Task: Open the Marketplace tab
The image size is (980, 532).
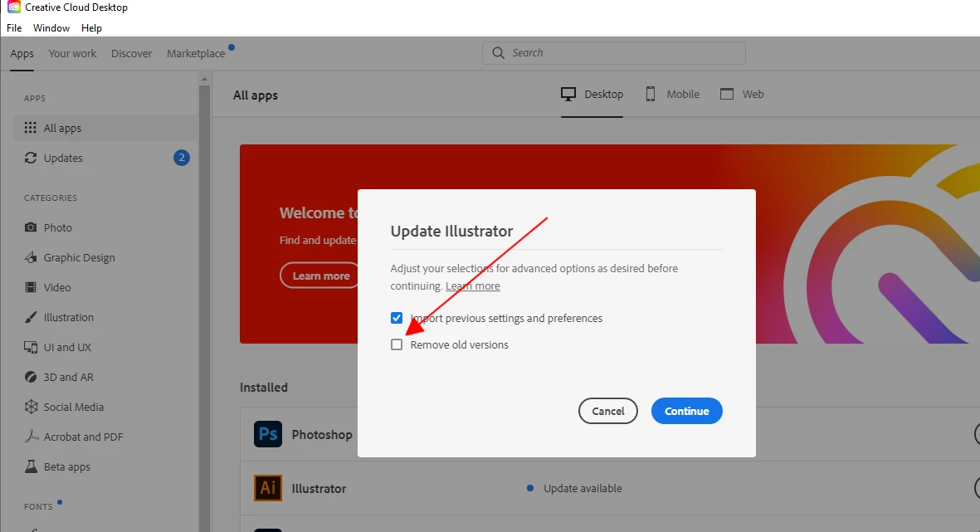Action: pyautogui.click(x=196, y=53)
